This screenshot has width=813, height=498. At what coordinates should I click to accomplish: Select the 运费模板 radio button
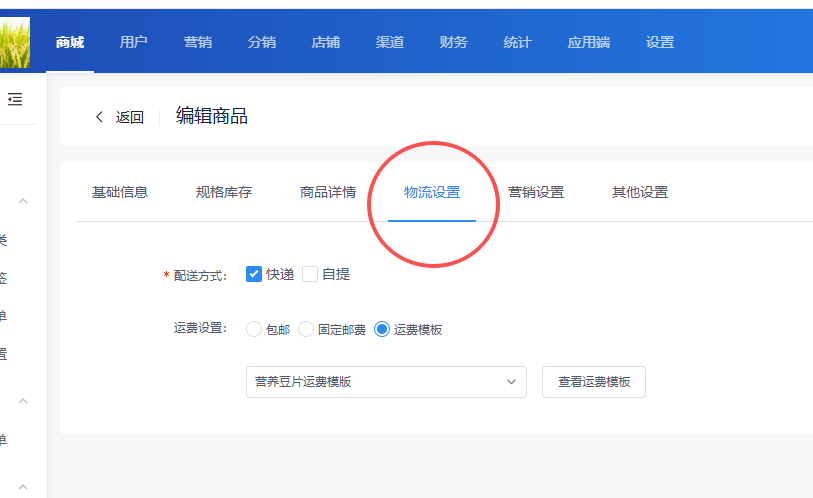[x=382, y=329]
